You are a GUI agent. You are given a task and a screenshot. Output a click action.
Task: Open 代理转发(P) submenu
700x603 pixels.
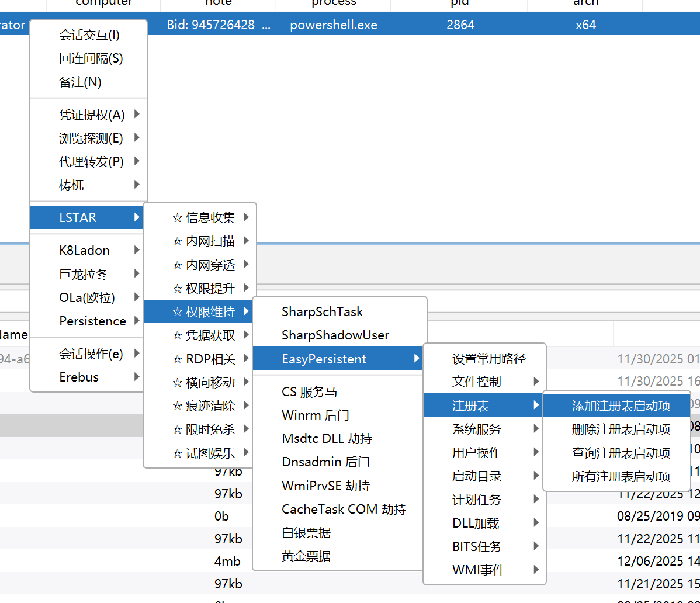(88, 162)
